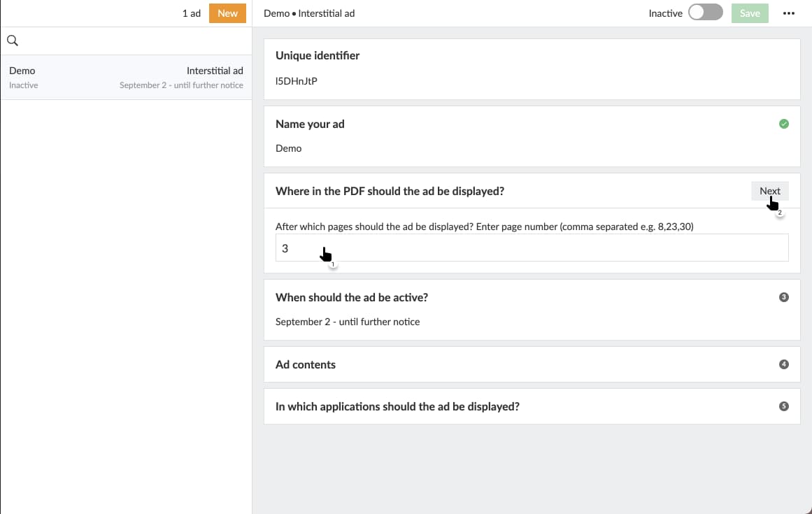The width and height of the screenshot is (812, 514).
Task: Click the 'Demo • Interstitial ad' header title
Action: [309, 13]
